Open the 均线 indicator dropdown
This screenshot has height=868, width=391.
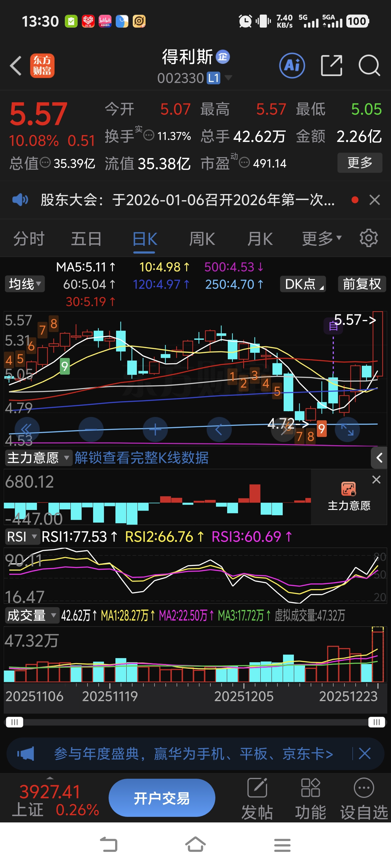[25, 284]
